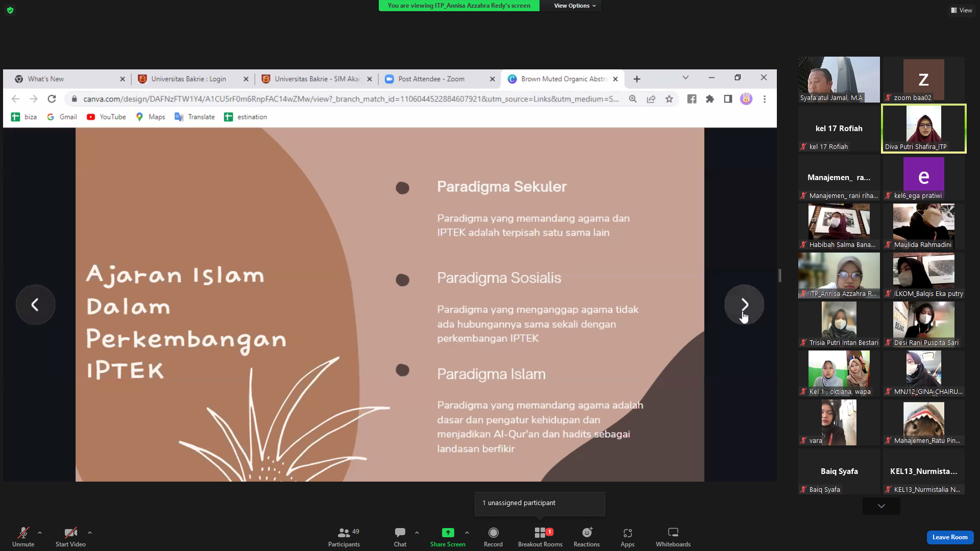980x551 pixels.
Task: Open the tab search dropdown
Action: click(x=685, y=78)
